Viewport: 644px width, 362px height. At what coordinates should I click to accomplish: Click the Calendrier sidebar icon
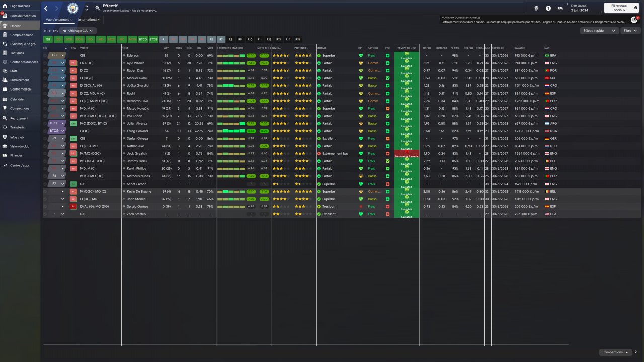5,99
